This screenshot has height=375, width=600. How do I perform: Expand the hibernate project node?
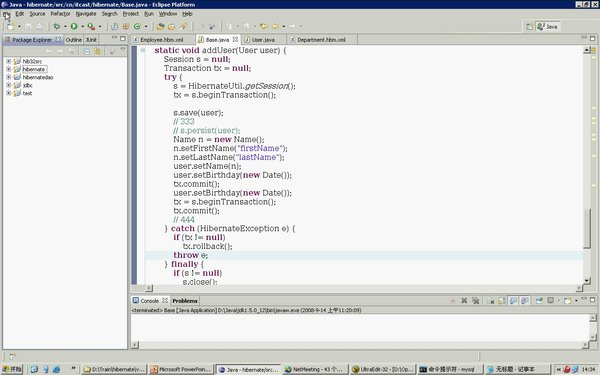[x=8, y=69]
